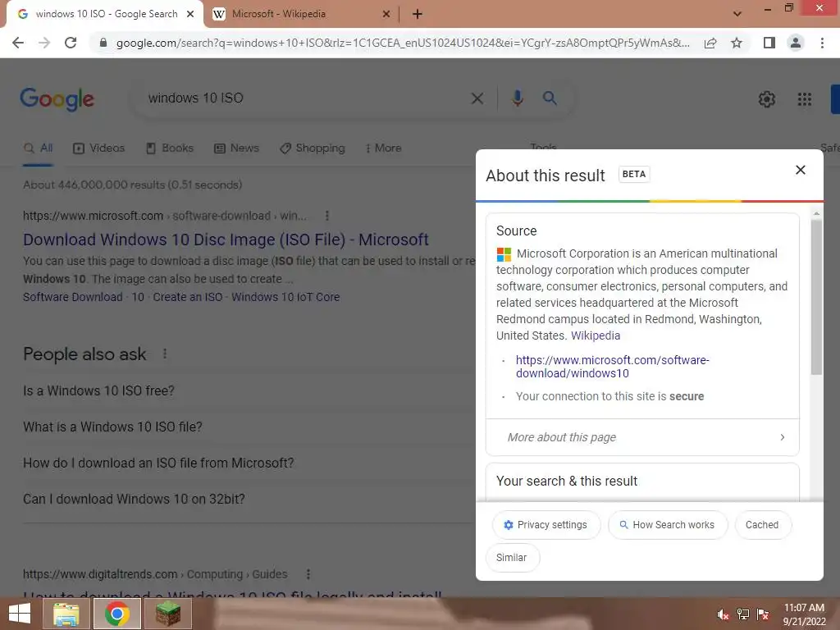Screen dimensions: 840x630
Task: Switch to the Videos results tab
Action: [x=98, y=148]
